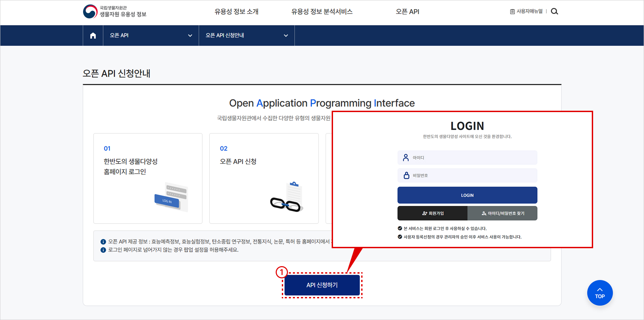Click the 아이디 input field
644x320 pixels.
click(x=467, y=157)
